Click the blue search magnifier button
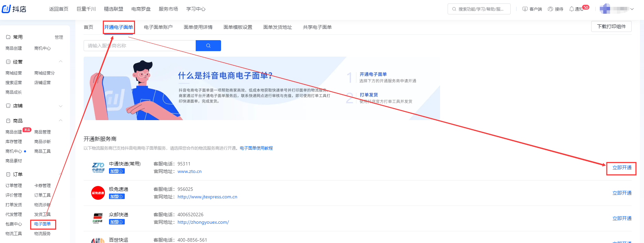This screenshot has height=243, width=644. pos(208,46)
